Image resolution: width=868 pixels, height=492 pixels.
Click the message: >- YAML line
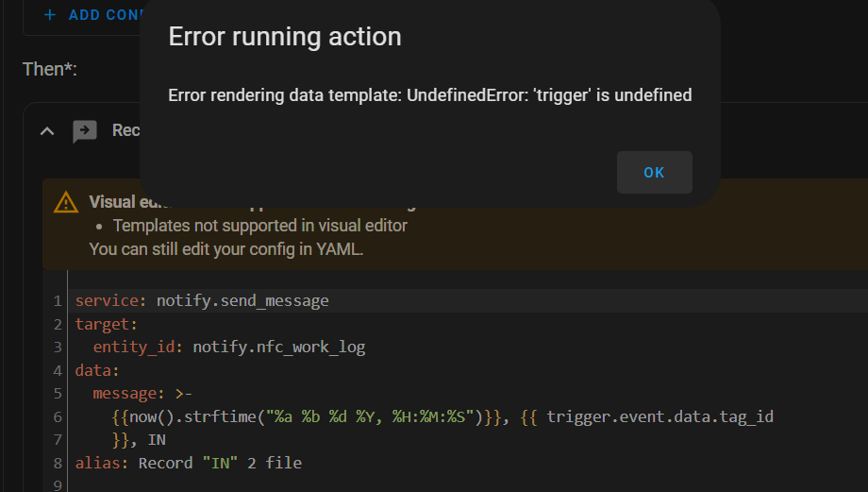(142, 394)
